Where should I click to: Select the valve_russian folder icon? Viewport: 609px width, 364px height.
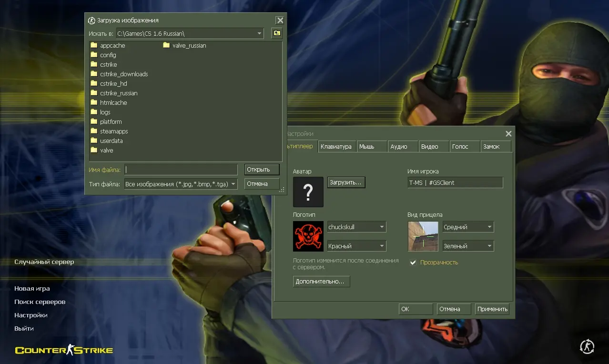coord(166,45)
